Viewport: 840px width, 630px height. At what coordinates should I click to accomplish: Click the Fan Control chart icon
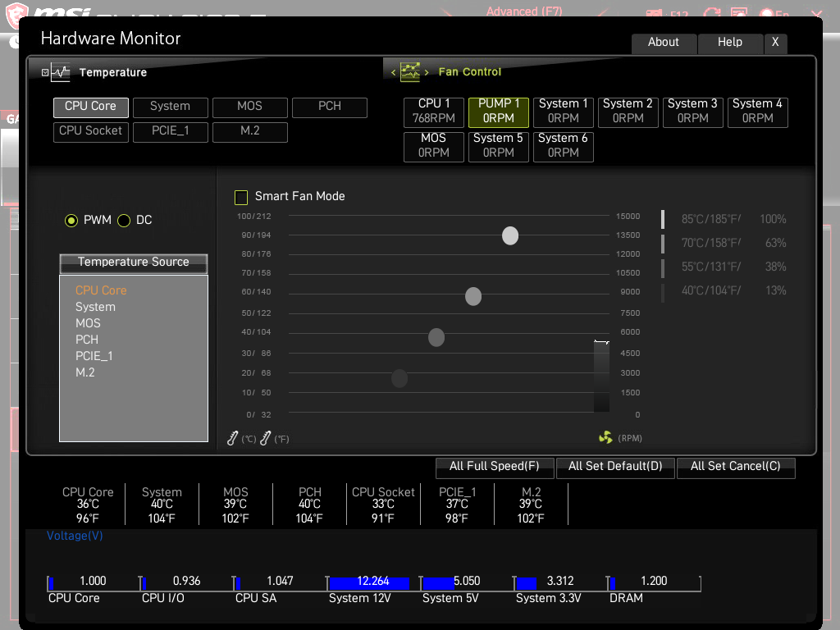point(410,72)
